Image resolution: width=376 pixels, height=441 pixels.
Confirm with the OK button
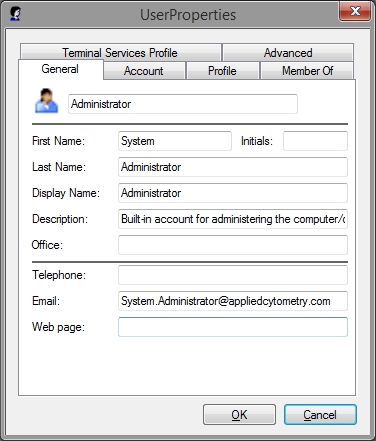tap(239, 415)
